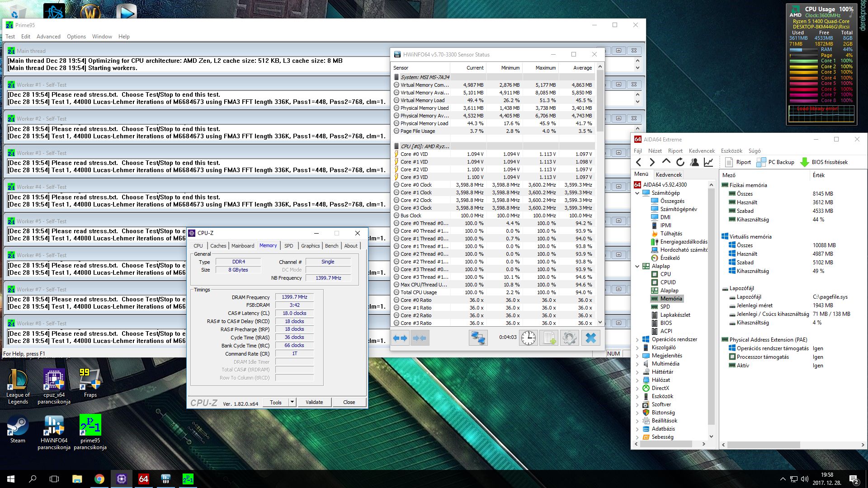Click the AIDA64 taskbar icon

[x=143, y=479]
